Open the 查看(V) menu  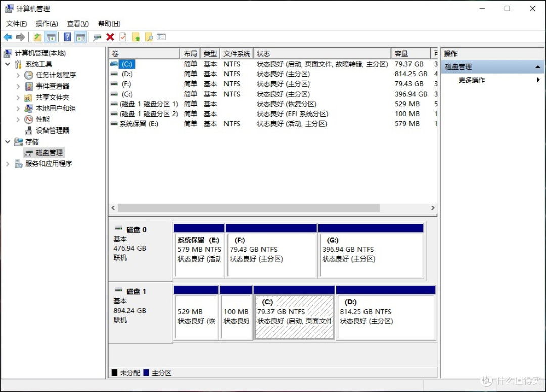click(78, 24)
